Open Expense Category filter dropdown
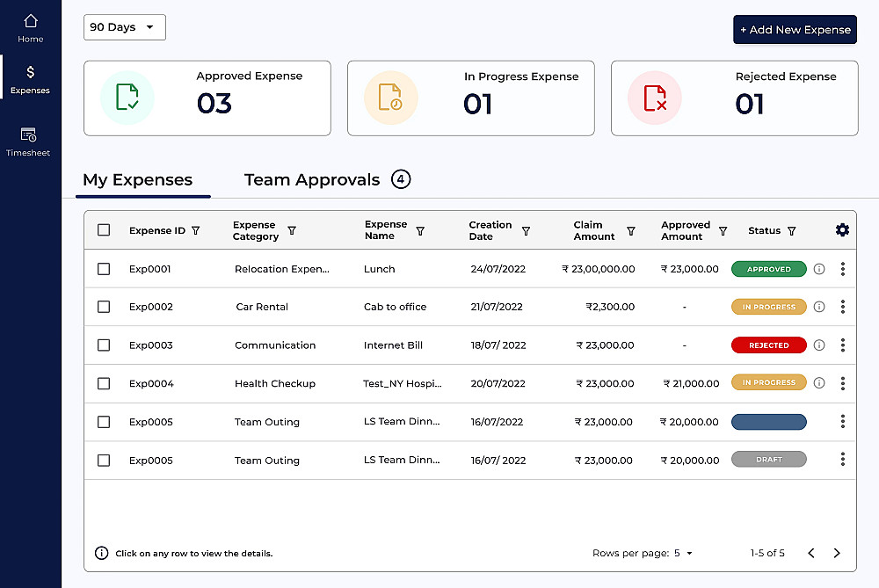879x588 pixels. [x=292, y=231]
